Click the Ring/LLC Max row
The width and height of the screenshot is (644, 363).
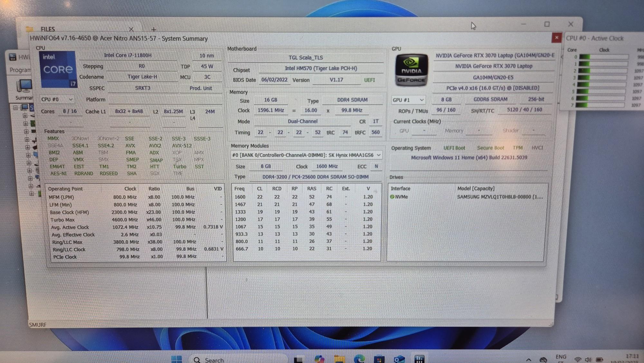[138, 242]
